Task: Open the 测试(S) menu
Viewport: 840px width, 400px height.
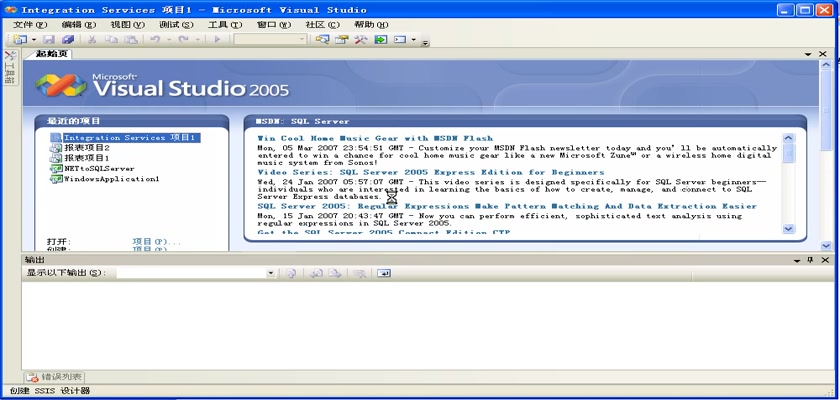Action: 176,25
